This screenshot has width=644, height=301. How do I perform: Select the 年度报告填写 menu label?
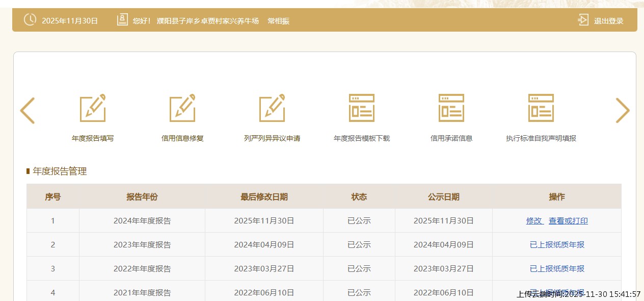(x=93, y=138)
